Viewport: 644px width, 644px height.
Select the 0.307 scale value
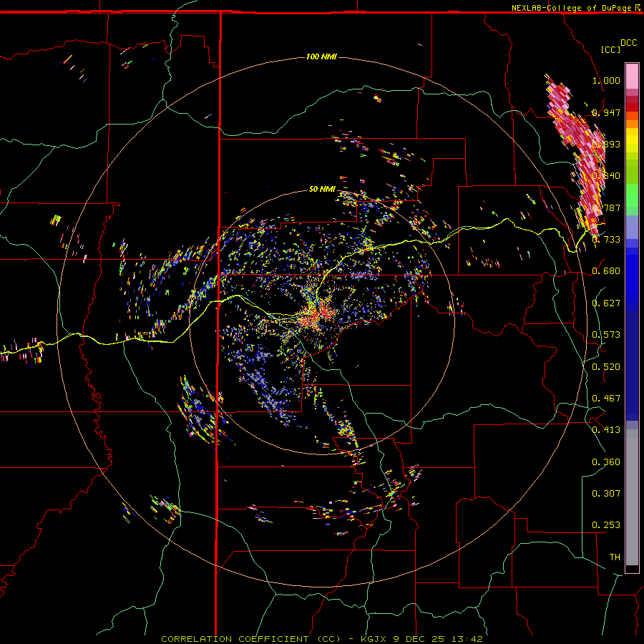pos(606,494)
